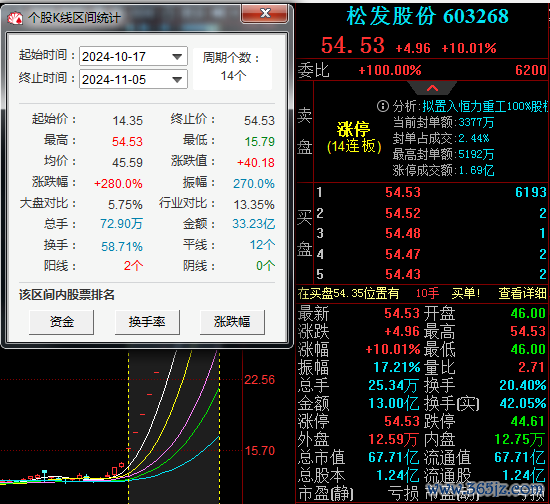Image resolution: width=550 pixels, height=504 pixels.
Task: Click the 行业对比 13.35% value
Action: tap(254, 204)
